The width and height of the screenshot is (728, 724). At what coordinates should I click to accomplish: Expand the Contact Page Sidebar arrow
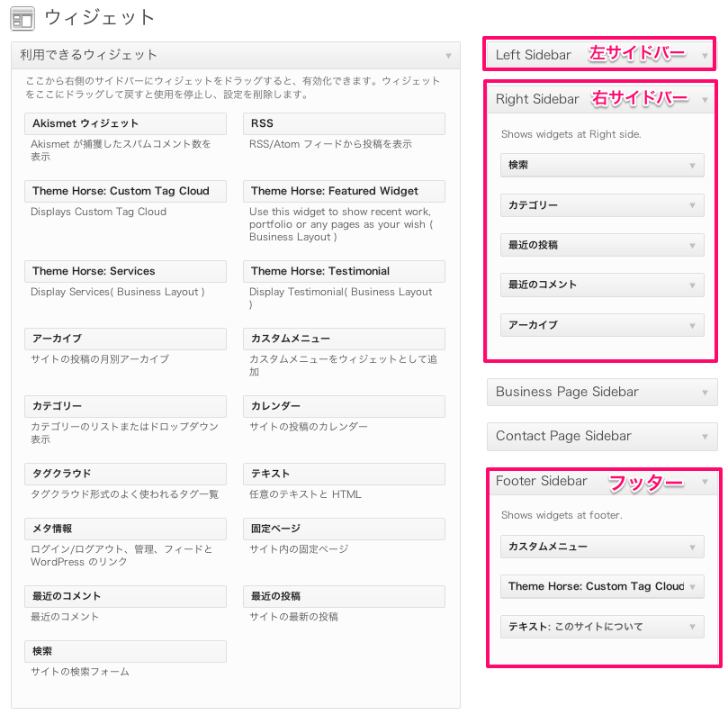[x=705, y=437]
